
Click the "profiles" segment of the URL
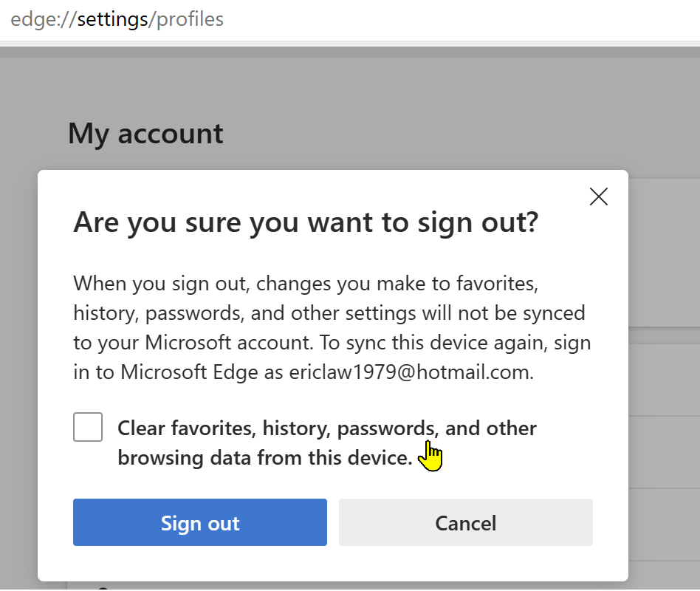pos(190,19)
